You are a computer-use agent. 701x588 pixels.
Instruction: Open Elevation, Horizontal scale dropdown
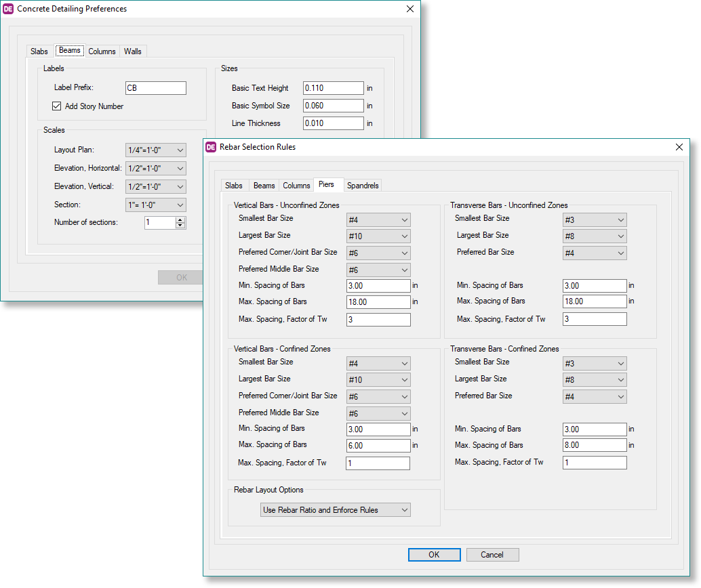coord(155,169)
